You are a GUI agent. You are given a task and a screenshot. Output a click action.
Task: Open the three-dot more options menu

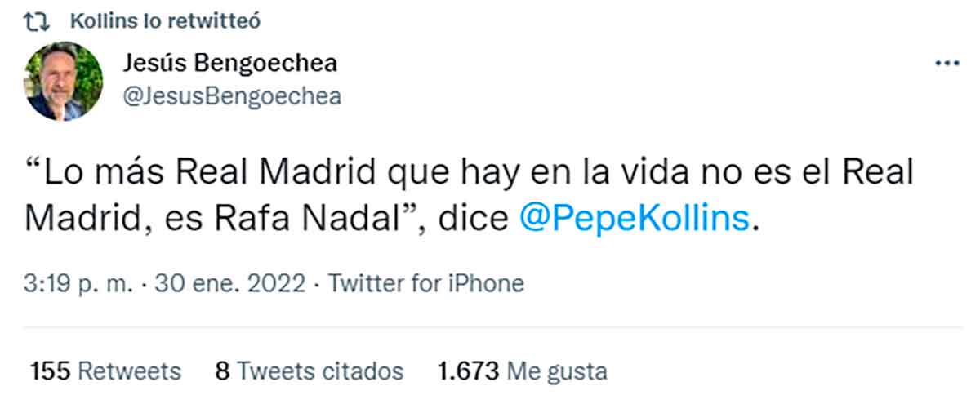tap(947, 64)
